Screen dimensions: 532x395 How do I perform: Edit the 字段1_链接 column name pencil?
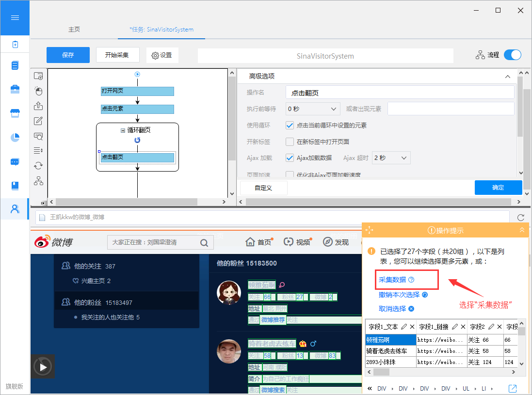pyautogui.click(x=454, y=327)
